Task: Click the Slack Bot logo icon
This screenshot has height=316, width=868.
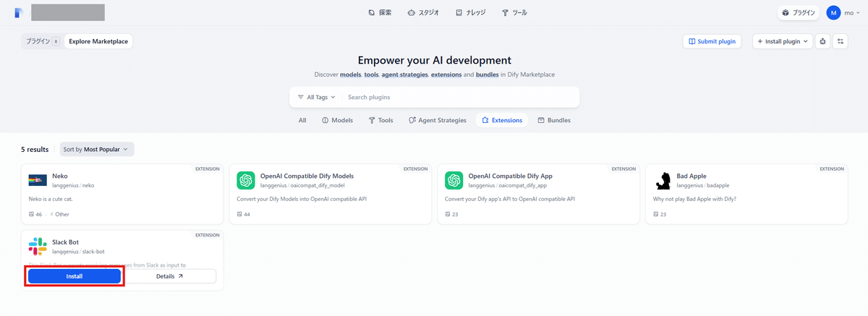Action: click(38, 246)
